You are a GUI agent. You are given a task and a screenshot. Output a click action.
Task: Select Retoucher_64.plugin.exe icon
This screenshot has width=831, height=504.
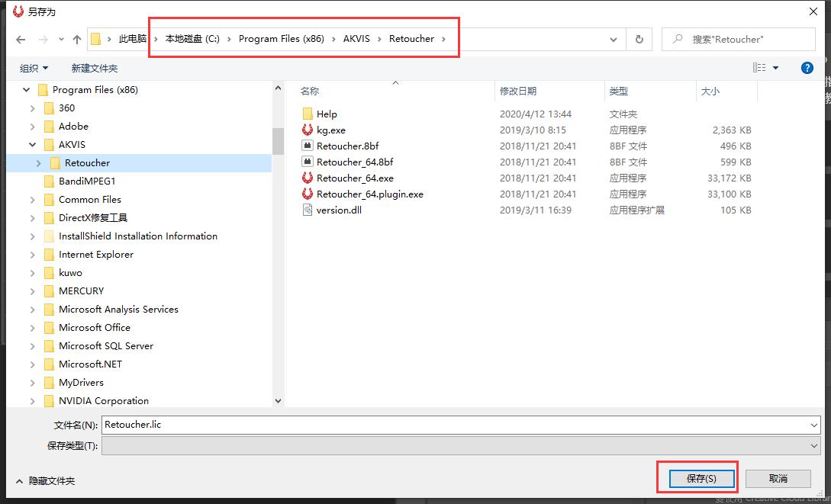pyautogui.click(x=308, y=194)
